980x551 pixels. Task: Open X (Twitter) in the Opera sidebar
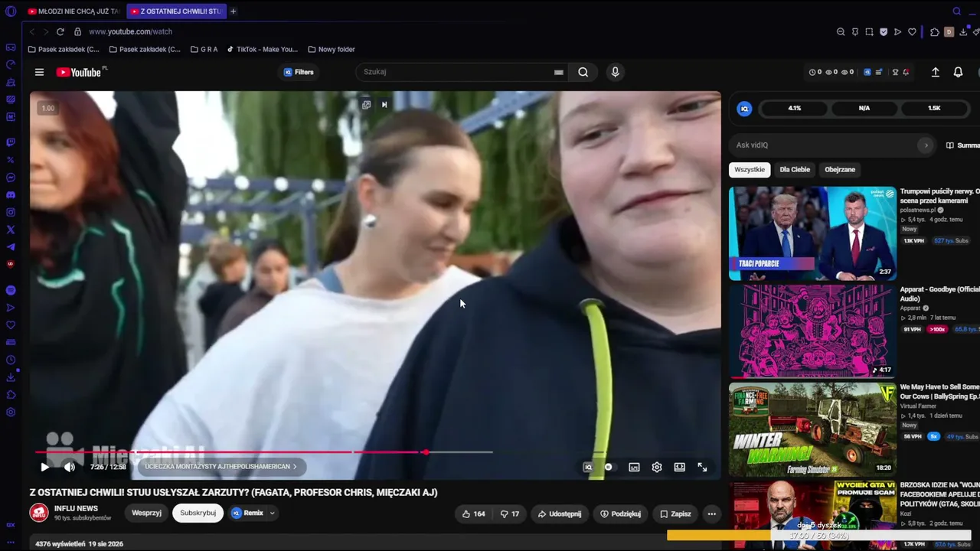pos(11,230)
